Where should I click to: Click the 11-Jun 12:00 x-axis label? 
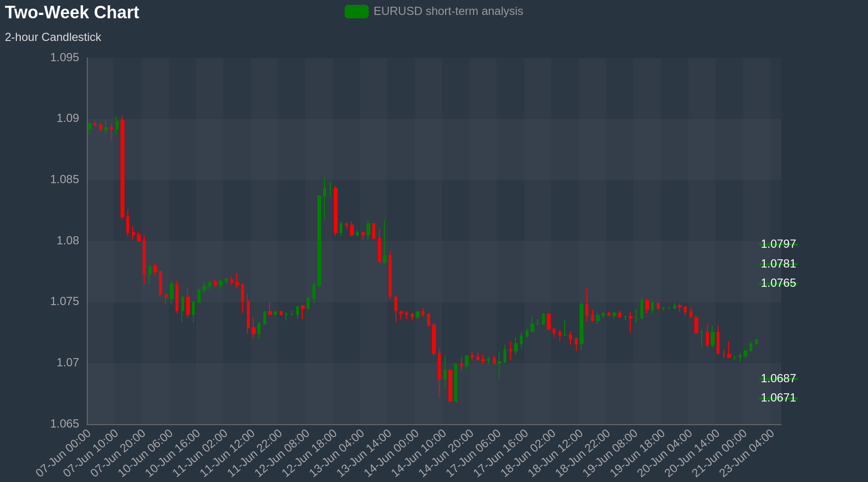[x=228, y=454]
